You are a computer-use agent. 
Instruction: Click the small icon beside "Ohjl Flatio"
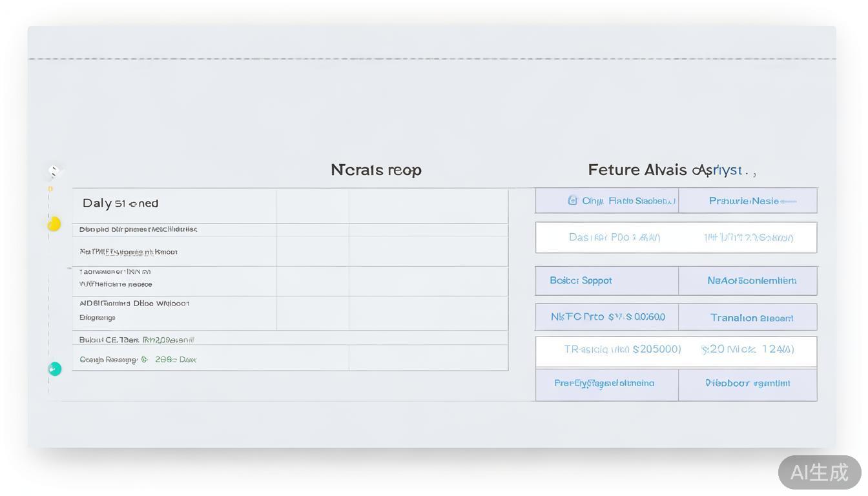pyautogui.click(x=572, y=200)
